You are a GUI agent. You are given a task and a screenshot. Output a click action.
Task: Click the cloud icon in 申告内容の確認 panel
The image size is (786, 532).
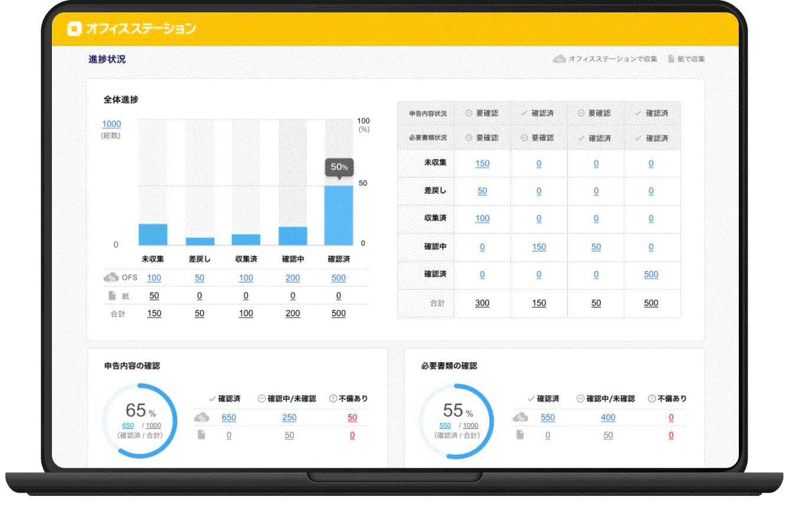[202, 418]
